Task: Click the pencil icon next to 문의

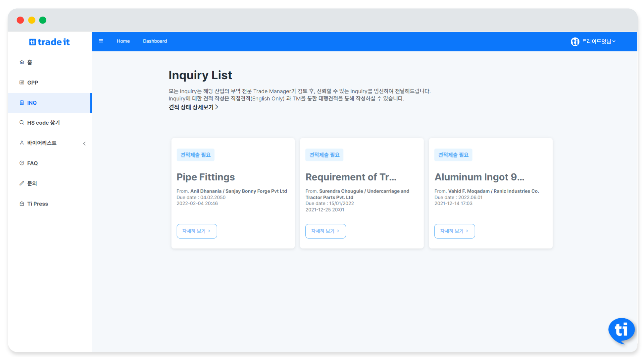Action: 22,183
